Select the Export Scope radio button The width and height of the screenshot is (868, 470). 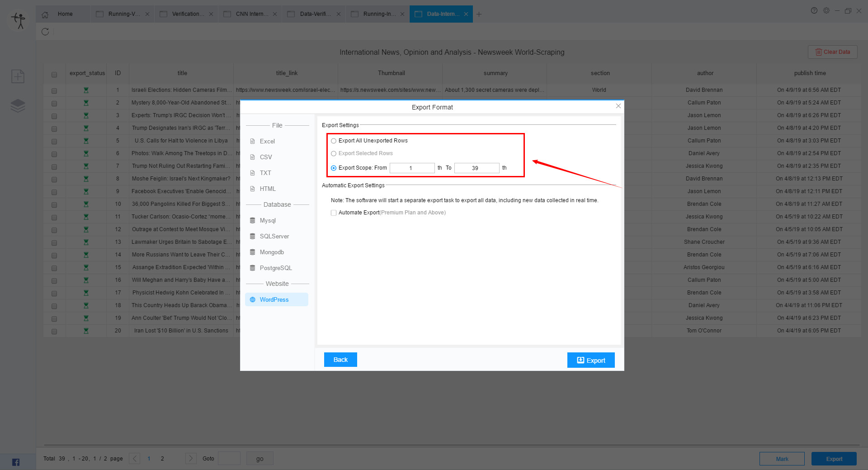pyautogui.click(x=334, y=168)
